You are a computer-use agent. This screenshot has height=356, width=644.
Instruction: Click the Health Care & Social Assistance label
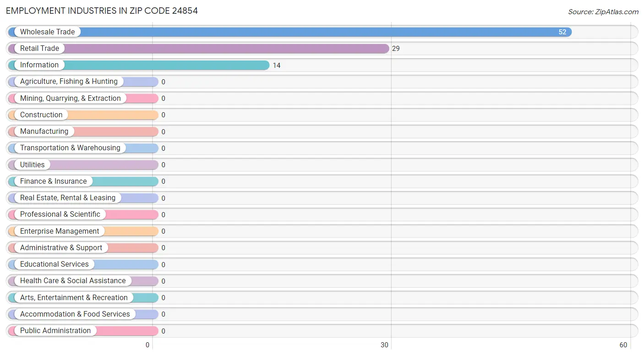73,281
